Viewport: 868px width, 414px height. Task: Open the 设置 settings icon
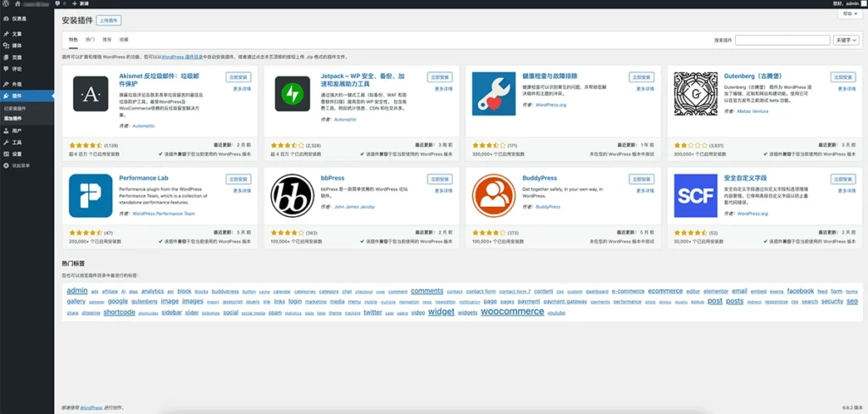pos(6,154)
